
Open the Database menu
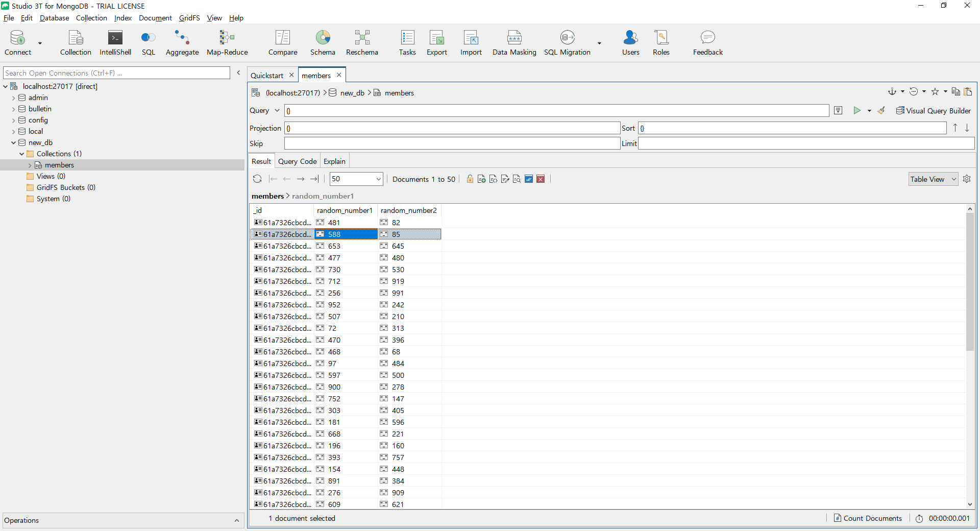(54, 18)
